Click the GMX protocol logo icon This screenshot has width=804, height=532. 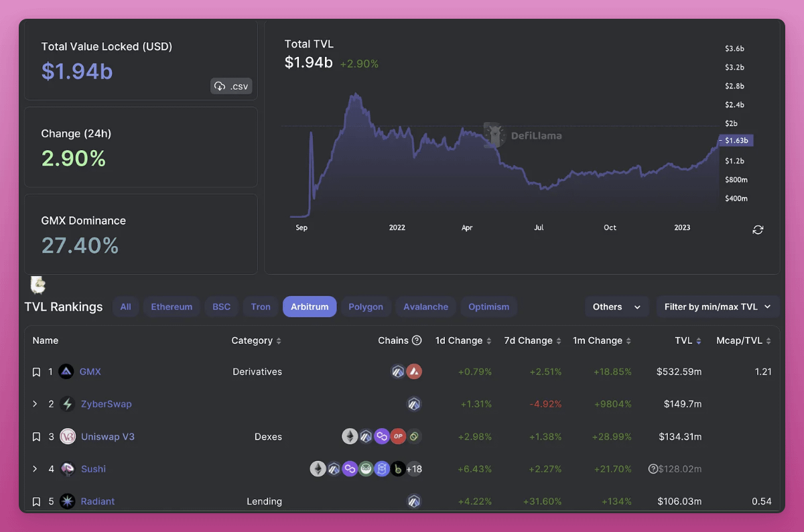tap(66, 372)
